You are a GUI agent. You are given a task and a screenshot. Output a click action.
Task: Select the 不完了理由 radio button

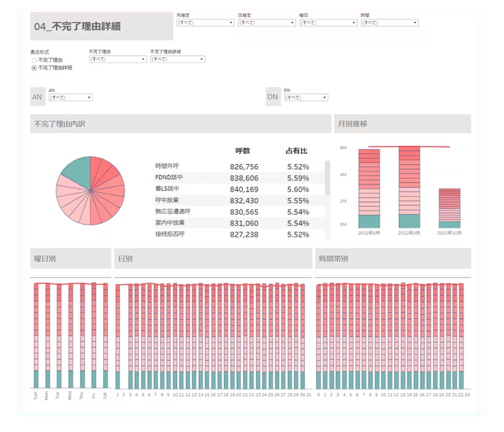34,60
